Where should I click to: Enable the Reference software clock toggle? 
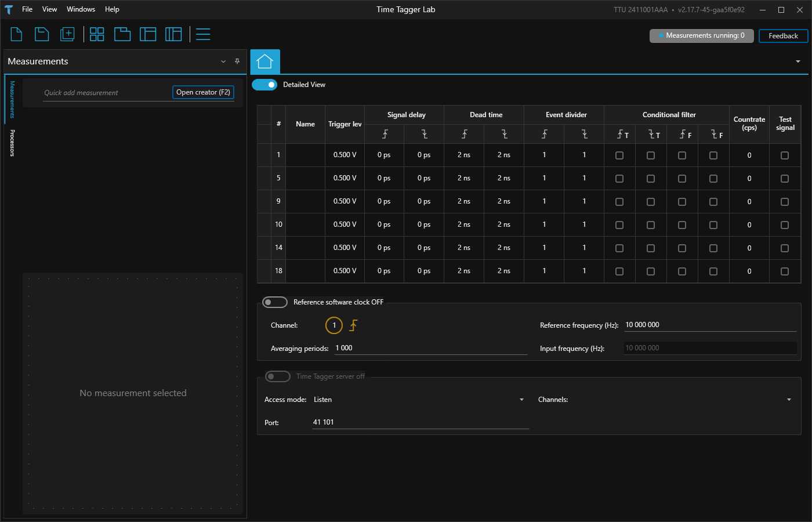tap(275, 302)
